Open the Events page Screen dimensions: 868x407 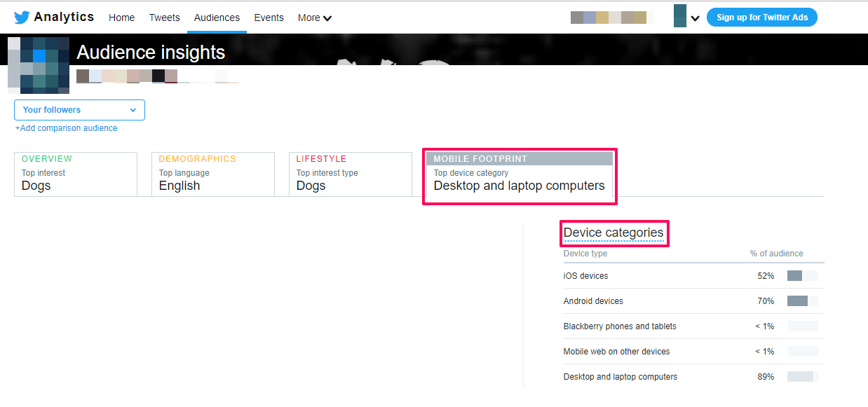point(269,18)
